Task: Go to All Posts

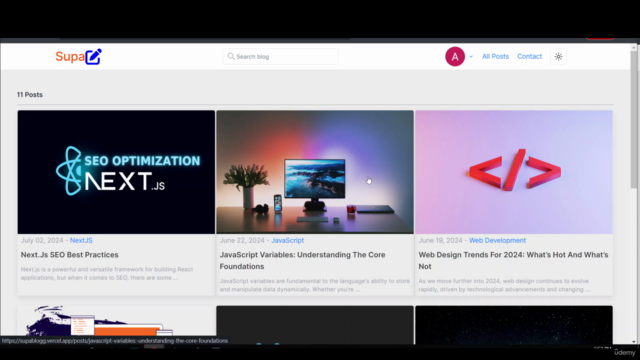Action: [495, 56]
